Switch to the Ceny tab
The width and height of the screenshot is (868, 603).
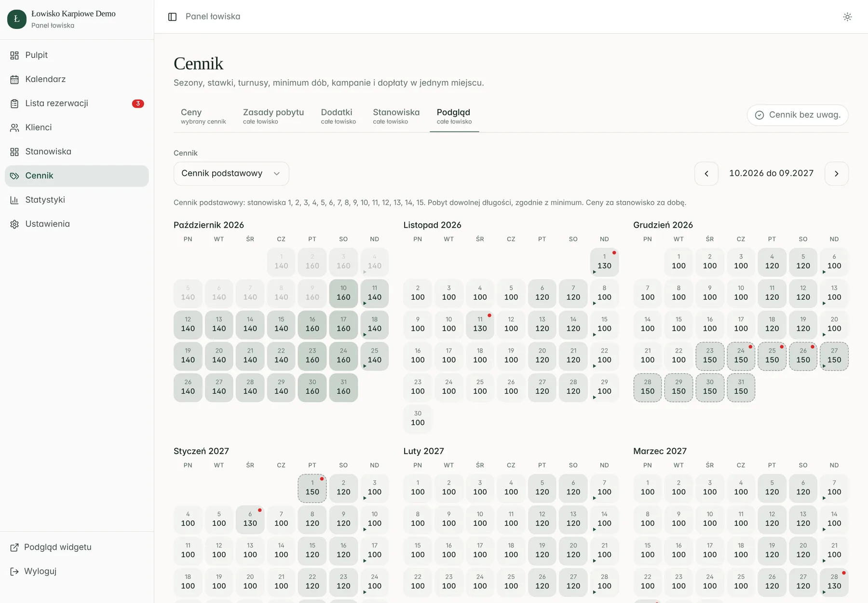tap(203, 116)
